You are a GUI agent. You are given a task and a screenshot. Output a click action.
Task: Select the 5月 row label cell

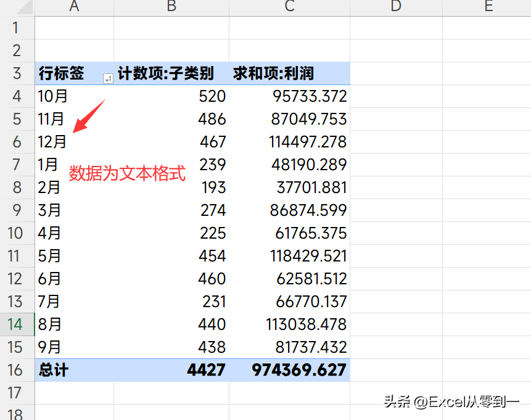pyautogui.click(x=74, y=256)
